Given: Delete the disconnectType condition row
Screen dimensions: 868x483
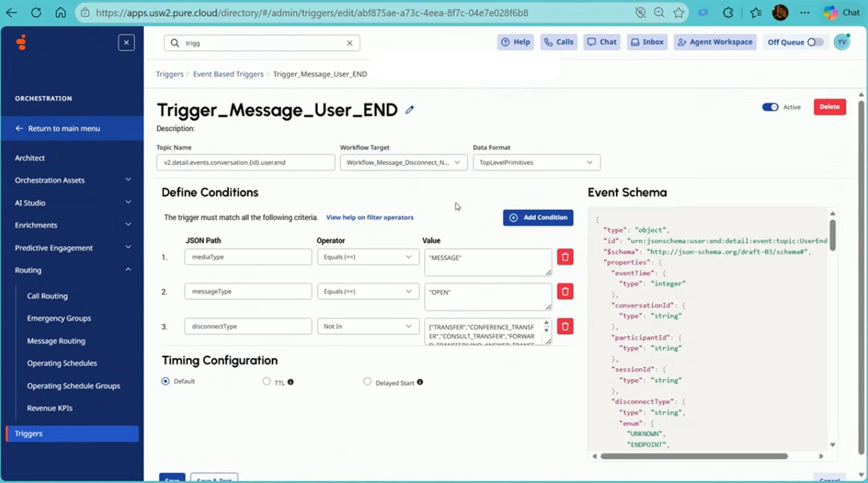Looking at the screenshot, I should pos(565,326).
